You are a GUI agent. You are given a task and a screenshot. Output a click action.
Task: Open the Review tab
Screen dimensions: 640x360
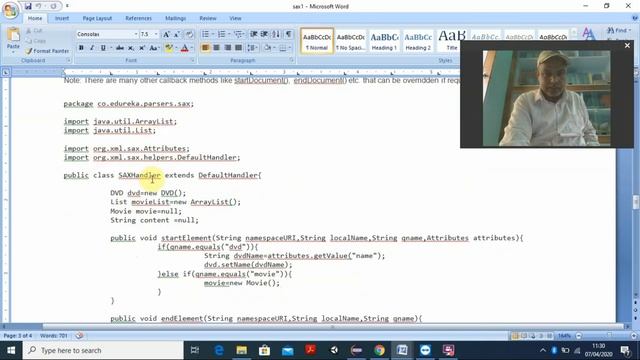(208, 18)
